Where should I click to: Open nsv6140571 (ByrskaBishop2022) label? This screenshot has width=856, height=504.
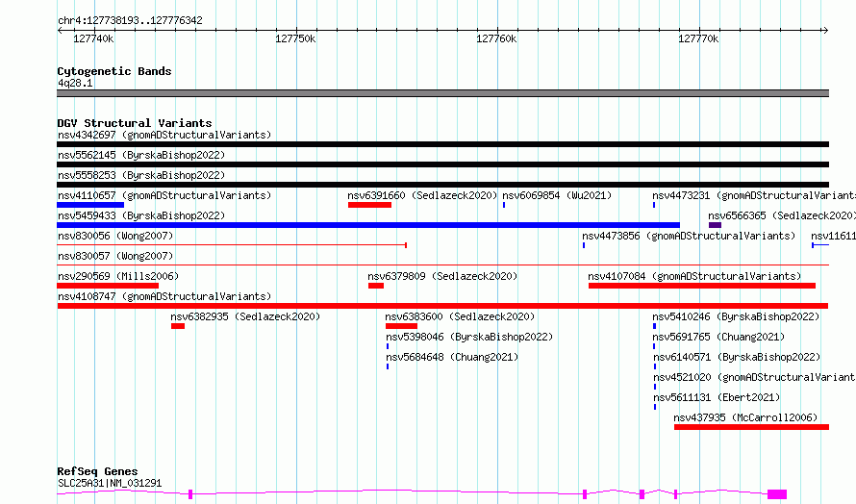pyautogui.click(x=737, y=357)
